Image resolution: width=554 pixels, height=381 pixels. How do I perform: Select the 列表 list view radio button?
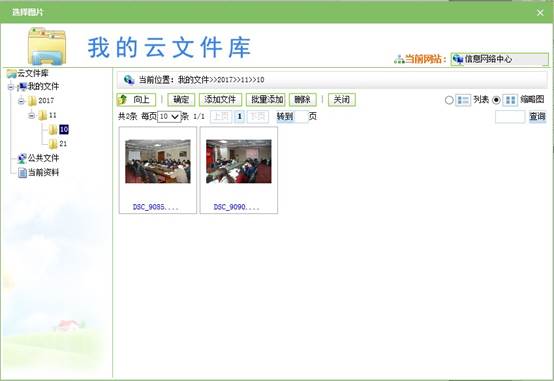click(x=449, y=100)
